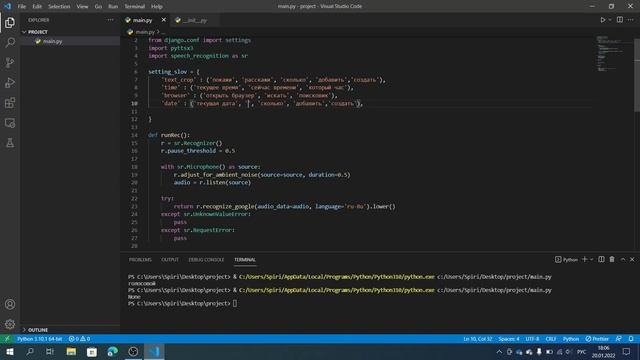Open the Run menu

coord(113,6)
